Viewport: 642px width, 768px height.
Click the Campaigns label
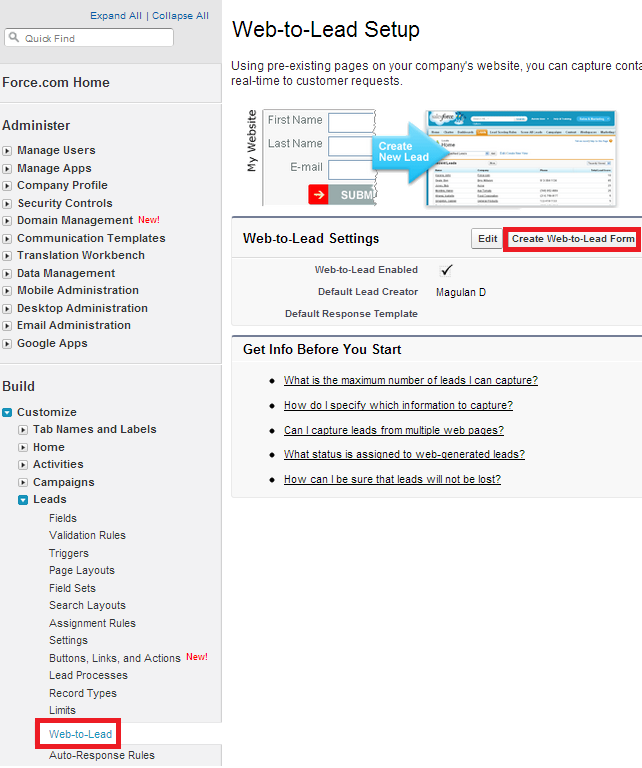(x=64, y=482)
